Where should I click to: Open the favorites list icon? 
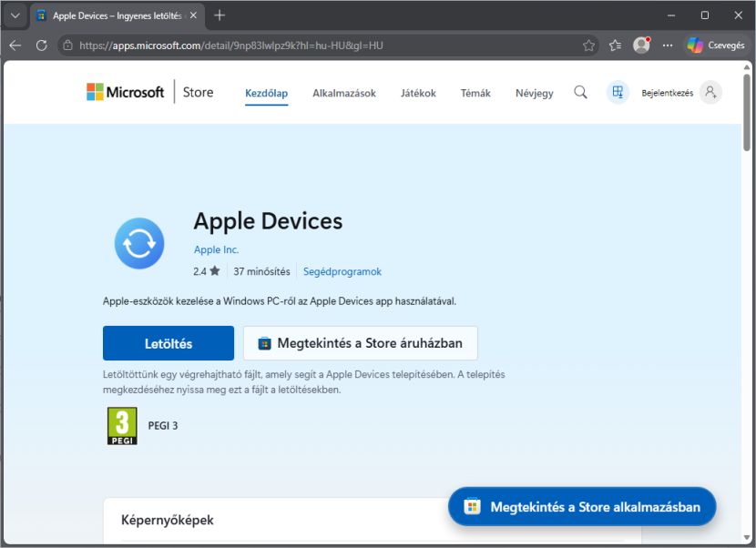pyautogui.click(x=615, y=46)
